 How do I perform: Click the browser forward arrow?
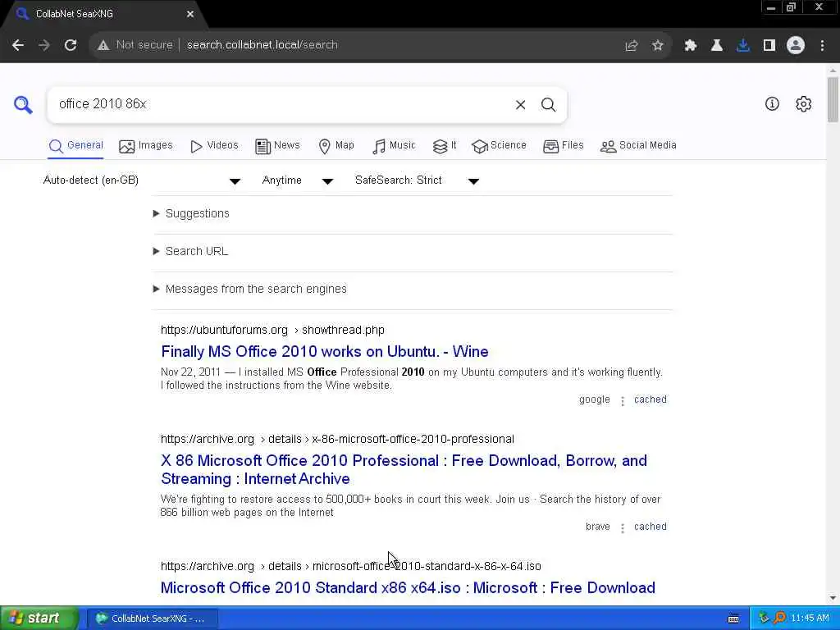click(x=44, y=45)
